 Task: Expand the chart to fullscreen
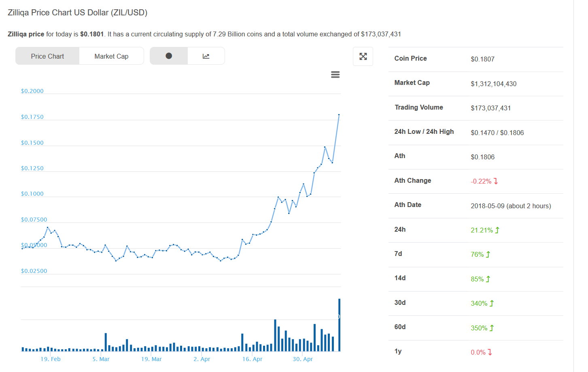coord(363,57)
